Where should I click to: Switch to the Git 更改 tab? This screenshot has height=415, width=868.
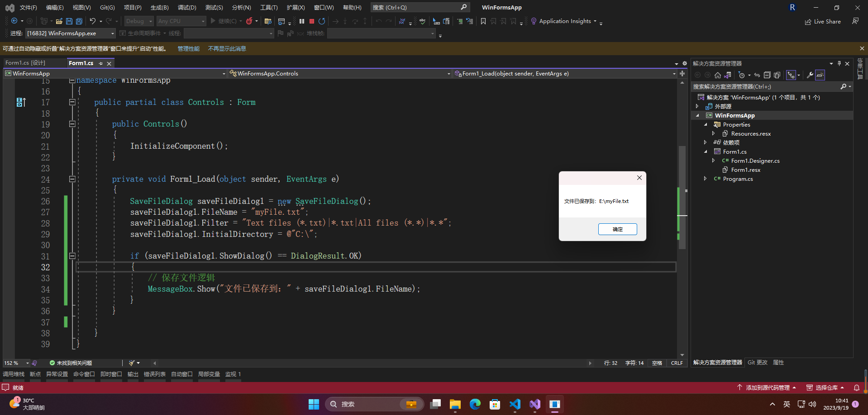pos(758,363)
